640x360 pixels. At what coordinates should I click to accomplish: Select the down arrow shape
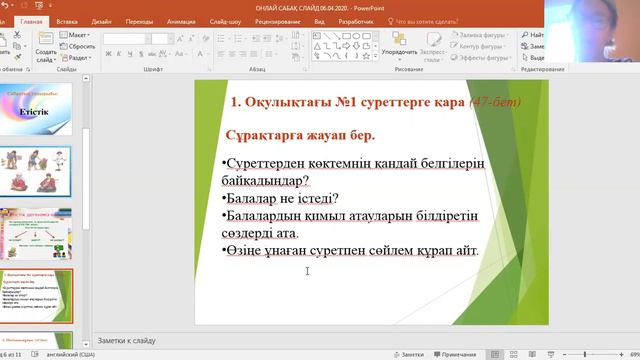tap(356, 46)
